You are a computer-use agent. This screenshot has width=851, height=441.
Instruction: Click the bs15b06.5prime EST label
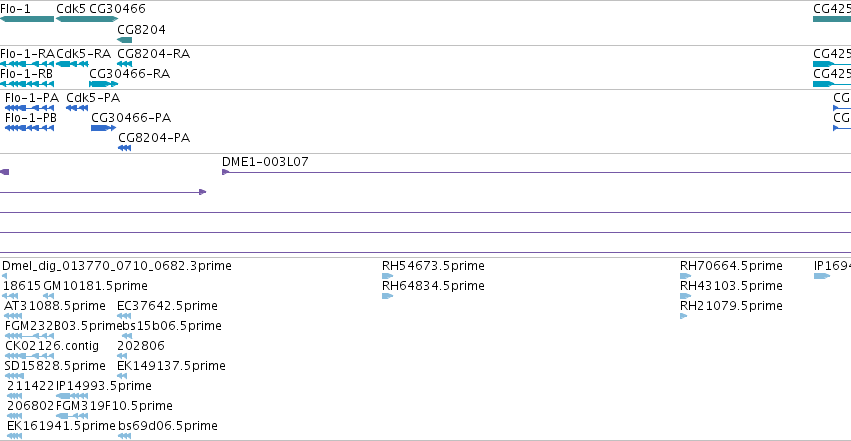(x=170, y=326)
